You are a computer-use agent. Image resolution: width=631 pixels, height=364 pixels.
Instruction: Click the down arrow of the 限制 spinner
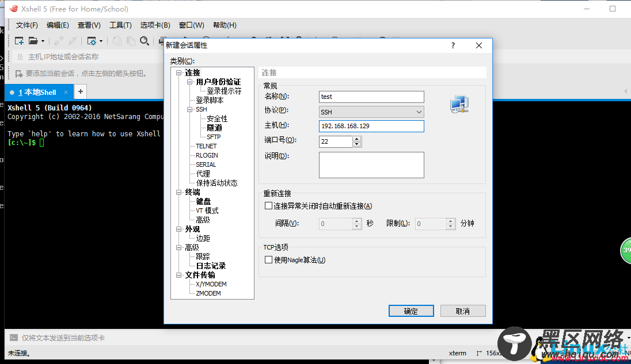point(451,227)
